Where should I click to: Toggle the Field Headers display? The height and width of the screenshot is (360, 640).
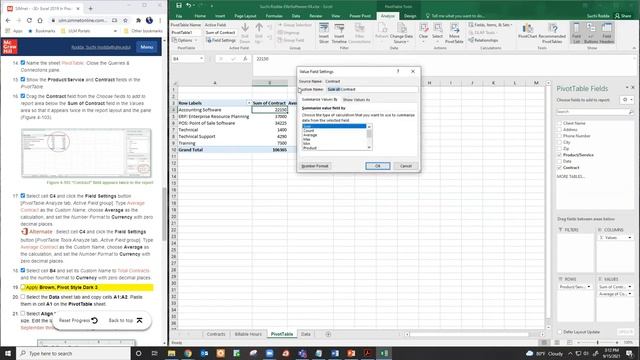click(x=607, y=33)
